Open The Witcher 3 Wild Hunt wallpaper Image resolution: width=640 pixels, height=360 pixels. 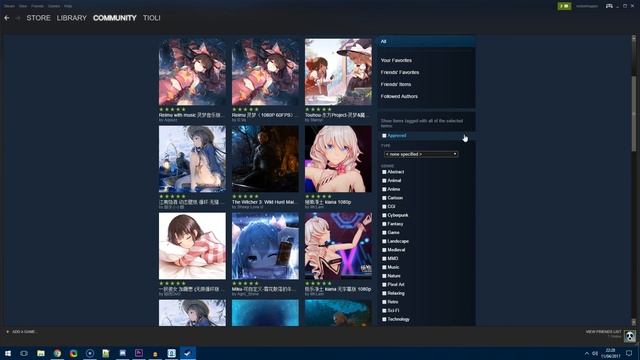coord(265,159)
